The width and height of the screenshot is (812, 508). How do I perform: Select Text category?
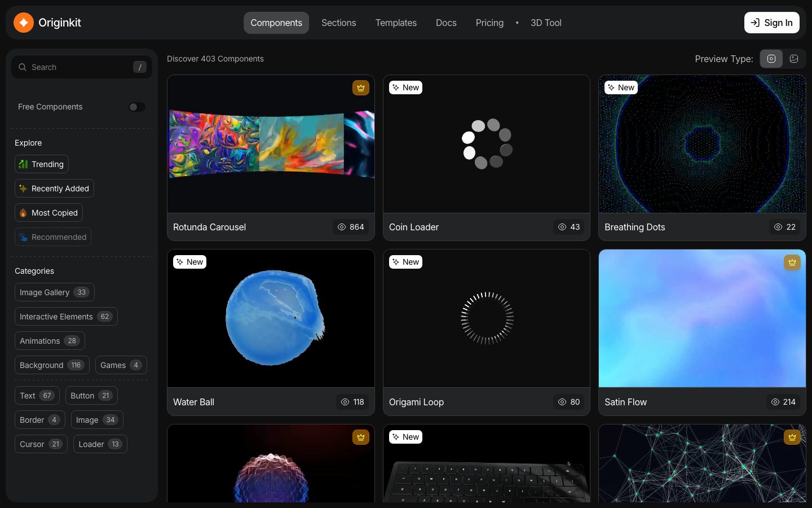(x=37, y=396)
